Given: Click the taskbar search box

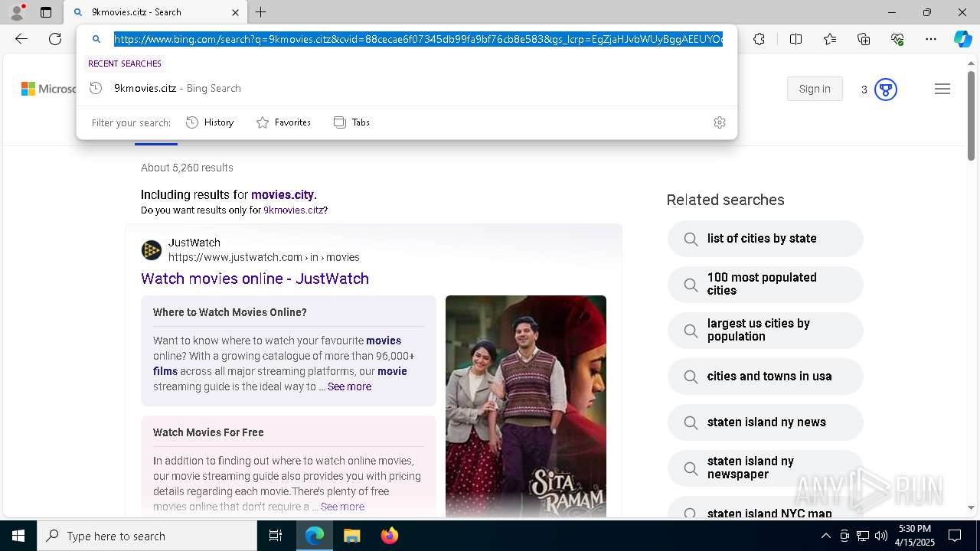Looking at the screenshot, I should point(147,536).
